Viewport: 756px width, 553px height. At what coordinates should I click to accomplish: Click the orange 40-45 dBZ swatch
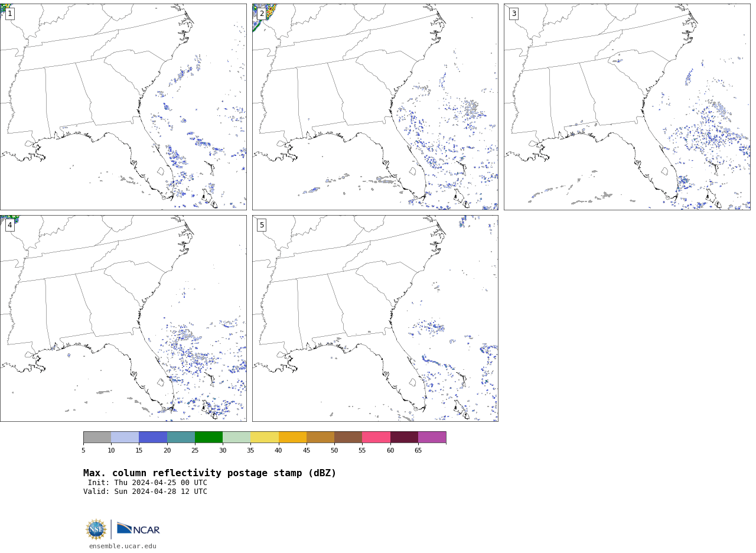tap(292, 437)
